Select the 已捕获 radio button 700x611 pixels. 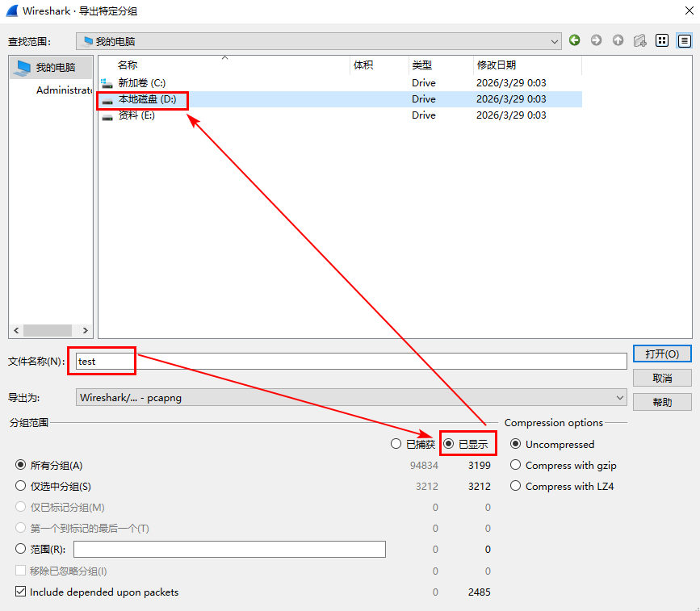[x=396, y=444]
